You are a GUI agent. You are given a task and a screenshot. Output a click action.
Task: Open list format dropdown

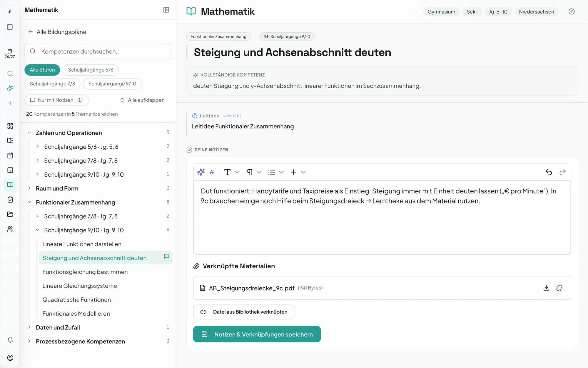coord(276,172)
